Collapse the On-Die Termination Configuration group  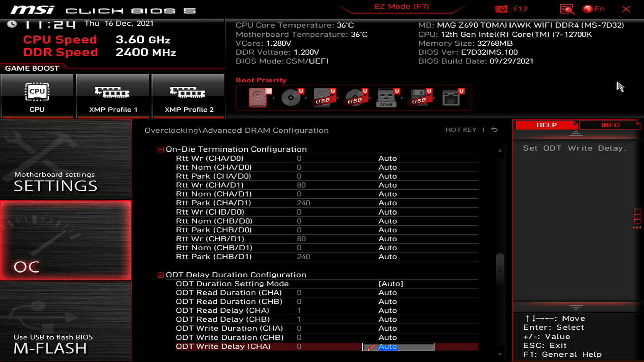point(160,149)
